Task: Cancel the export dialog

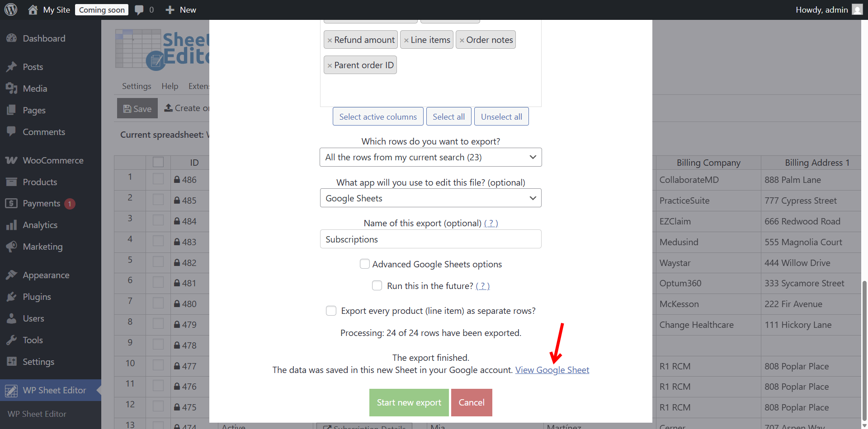Action: click(x=472, y=402)
